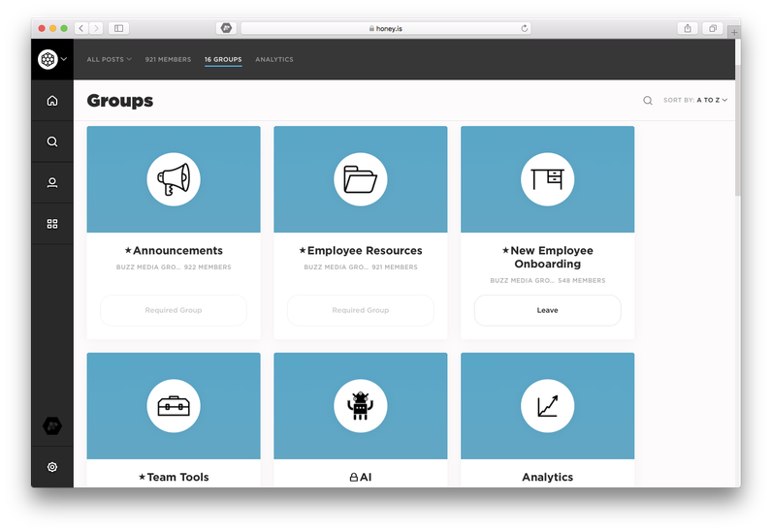Click the Team Tools toolbox icon
The height and width of the screenshot is (532, 772).
click(174, 406)
